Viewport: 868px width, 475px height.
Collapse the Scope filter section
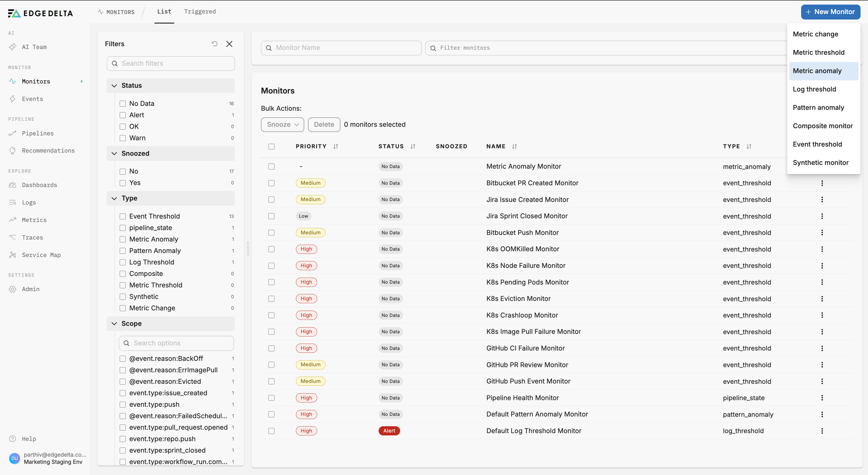point(170,324)
